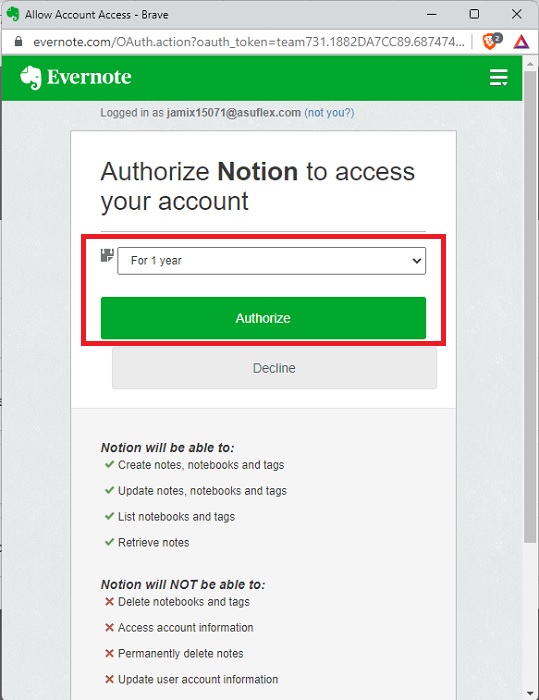Click the red X beside 'Access account information'

click(109, 627)
